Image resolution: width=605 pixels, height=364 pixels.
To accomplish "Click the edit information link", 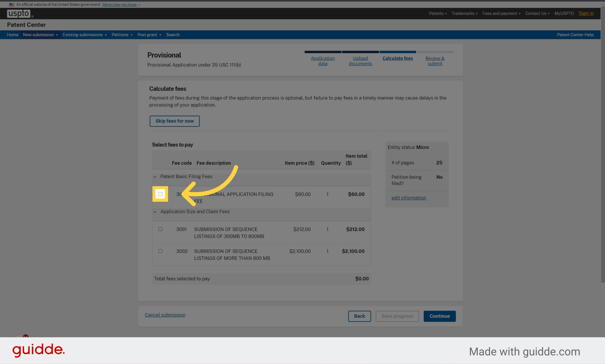I will click(x=409, y=198).
